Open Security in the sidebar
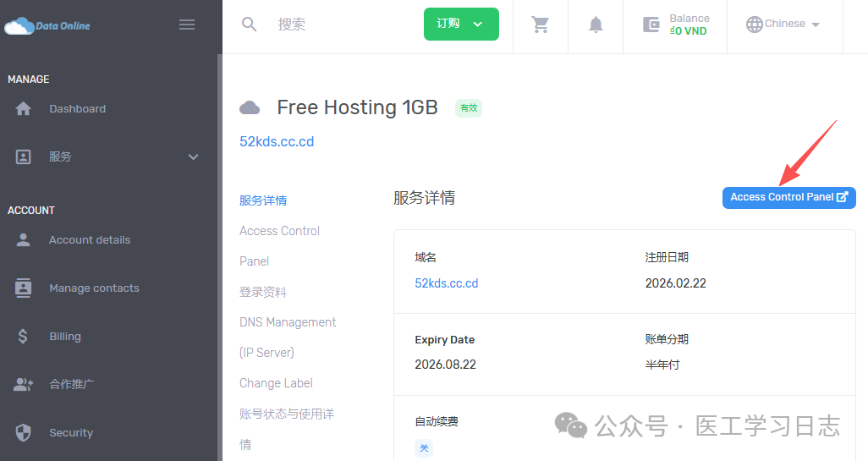 71,432
